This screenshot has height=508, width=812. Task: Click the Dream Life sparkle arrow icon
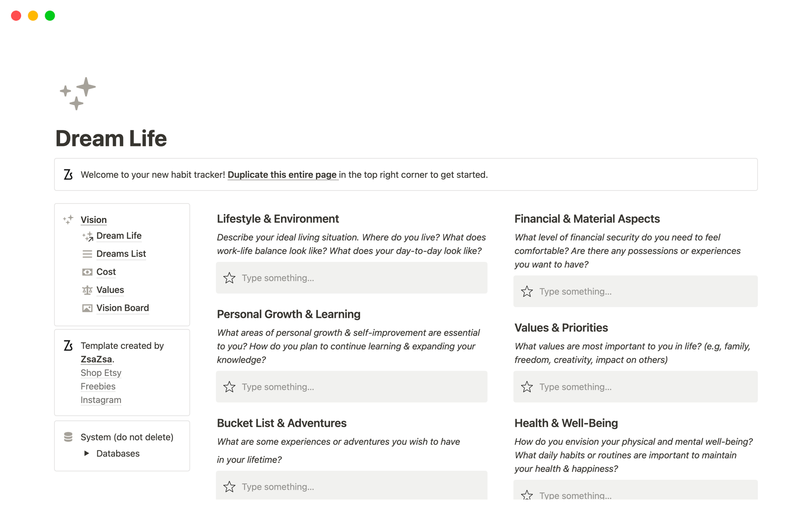click(x=88, y=236)
